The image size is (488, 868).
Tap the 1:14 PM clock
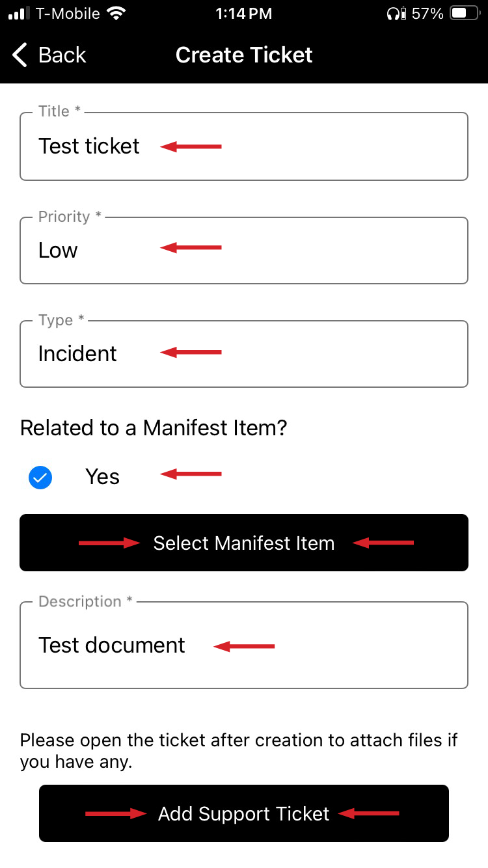[243, 14]
